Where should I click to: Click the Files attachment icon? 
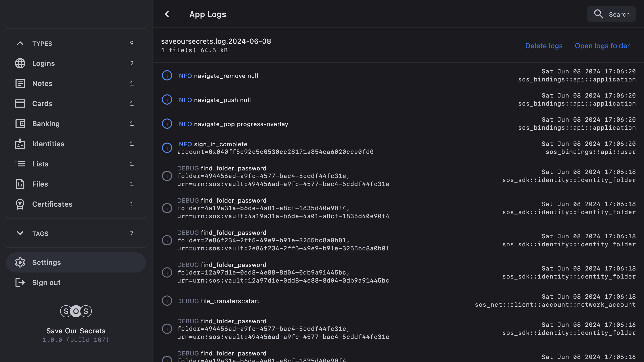point(20,184)
